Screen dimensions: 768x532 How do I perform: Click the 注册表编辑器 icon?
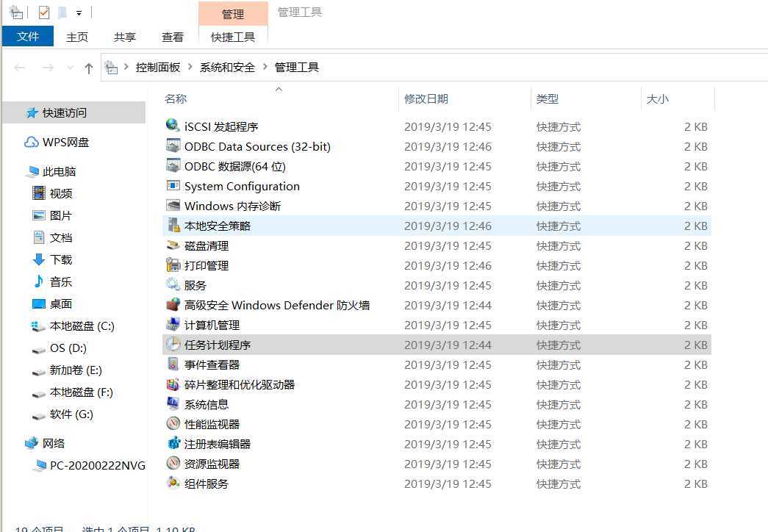(173, 443)
